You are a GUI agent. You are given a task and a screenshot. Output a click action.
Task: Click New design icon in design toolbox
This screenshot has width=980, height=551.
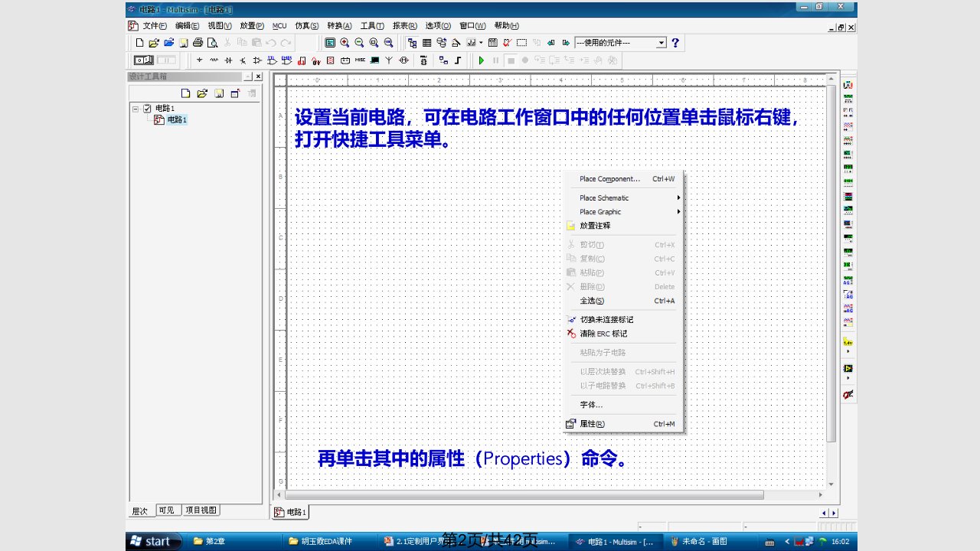coord(185,93)
